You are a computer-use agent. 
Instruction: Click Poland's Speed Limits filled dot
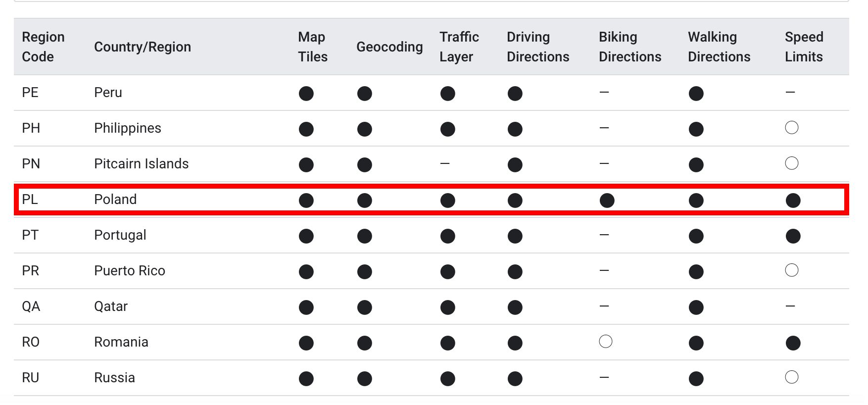(x=793, y=201)
